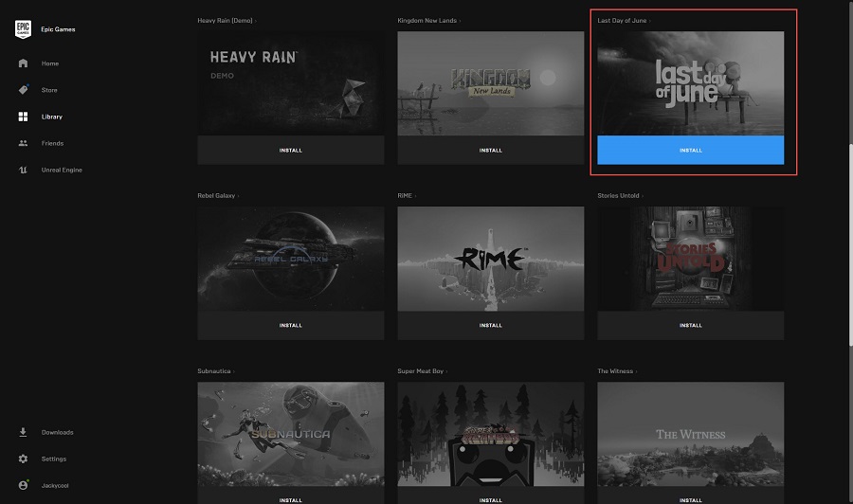Open Settings from sidebar text
This screenshot has width=853, height=504.
point(54,459)
